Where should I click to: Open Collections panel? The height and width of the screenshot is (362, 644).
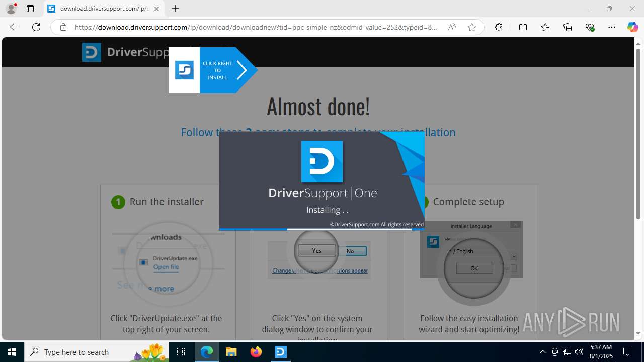568,27
